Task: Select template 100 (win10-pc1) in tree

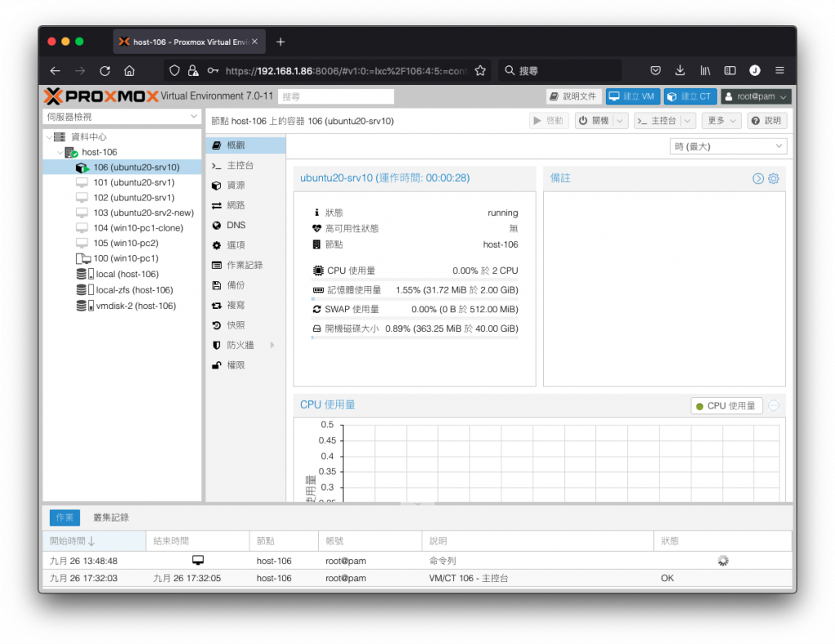Action: [x=122, y=258]
